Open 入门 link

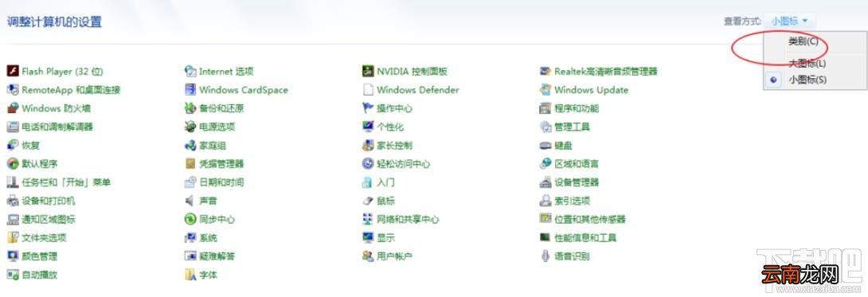tap(386, 182)
